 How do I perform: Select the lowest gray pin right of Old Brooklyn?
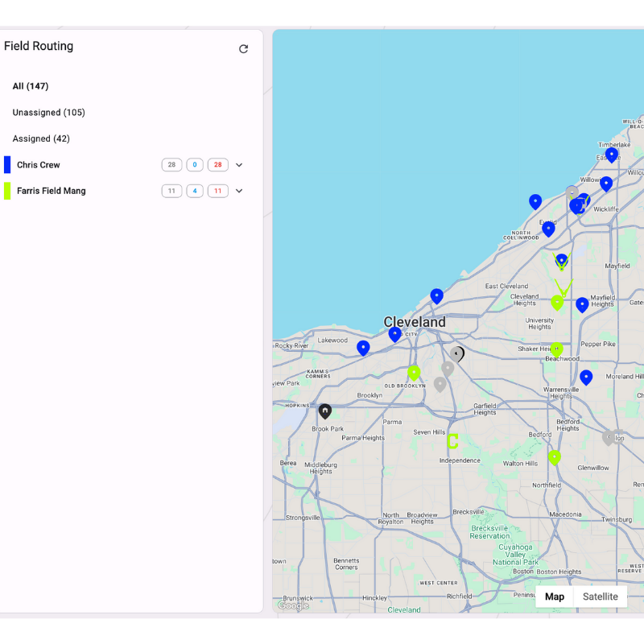pos(440,385)
